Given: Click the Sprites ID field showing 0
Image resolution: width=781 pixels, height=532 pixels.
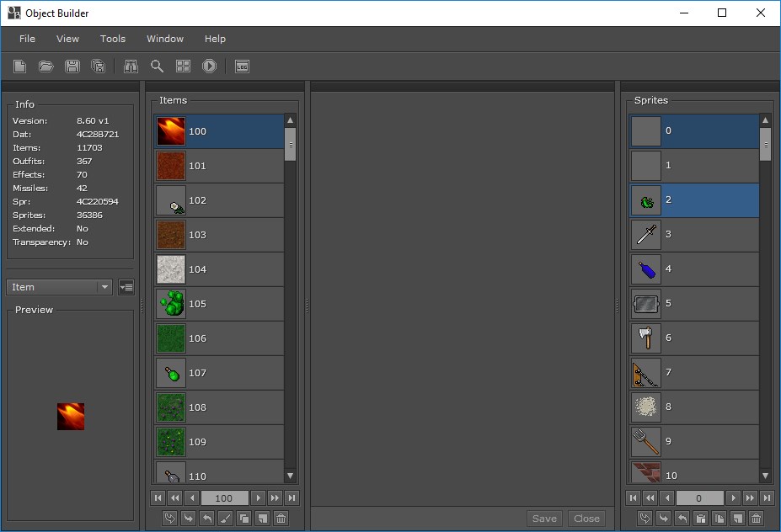Looking at the screenshot, I should click(700, 498).
